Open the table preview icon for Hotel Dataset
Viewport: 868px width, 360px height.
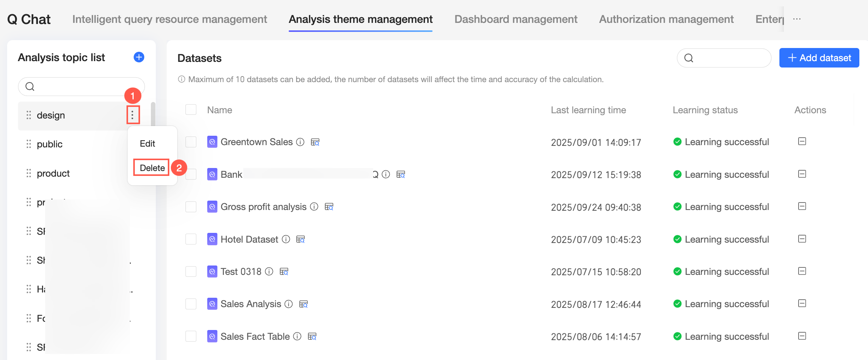tap(300, 239)
